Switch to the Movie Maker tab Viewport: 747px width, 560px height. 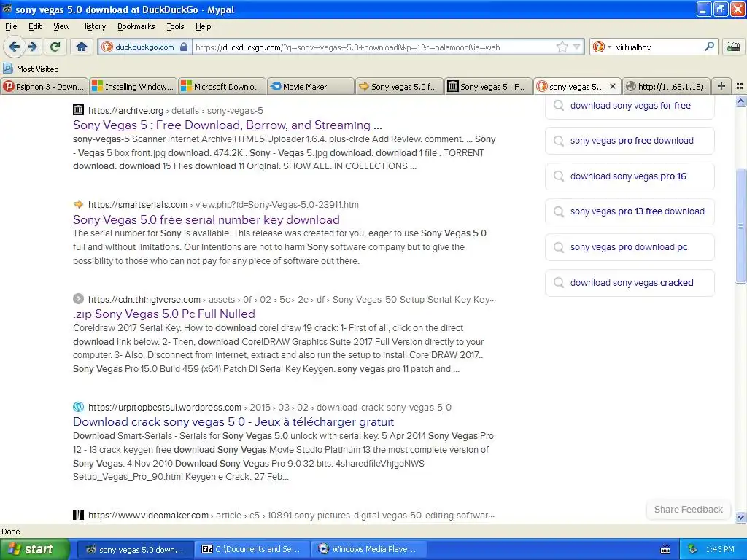[311, 86]
